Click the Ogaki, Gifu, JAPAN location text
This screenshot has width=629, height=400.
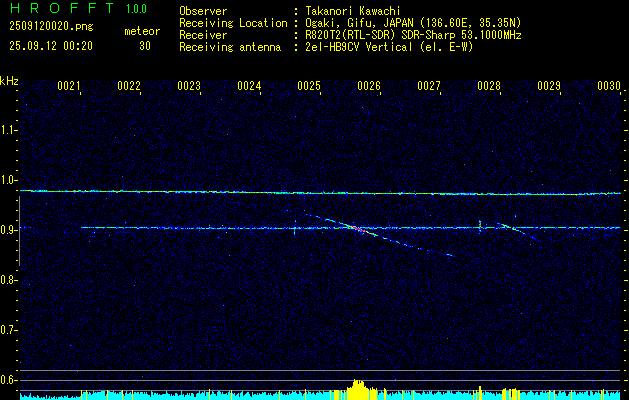coord(413,23)
